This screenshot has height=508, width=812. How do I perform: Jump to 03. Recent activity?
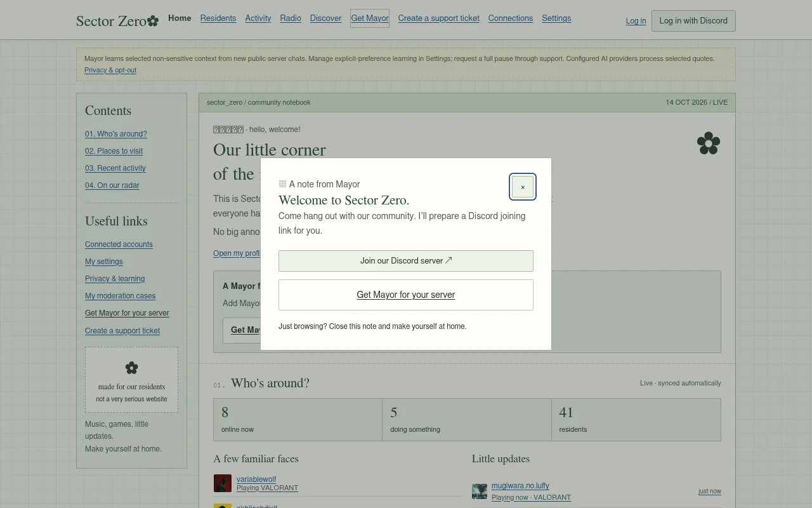[115, 168]
